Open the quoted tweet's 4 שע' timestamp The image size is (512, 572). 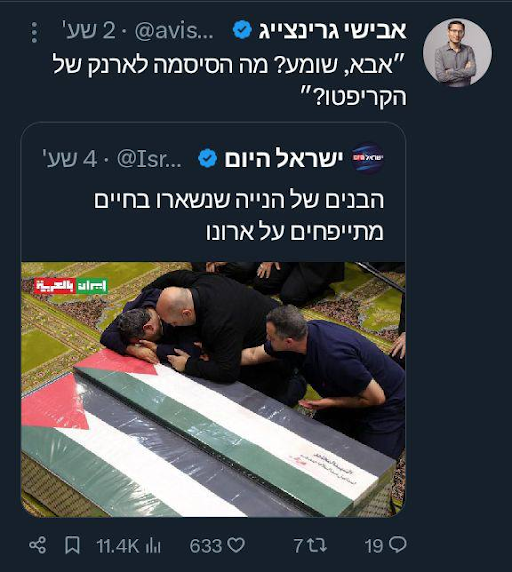(x=70, y=159)
